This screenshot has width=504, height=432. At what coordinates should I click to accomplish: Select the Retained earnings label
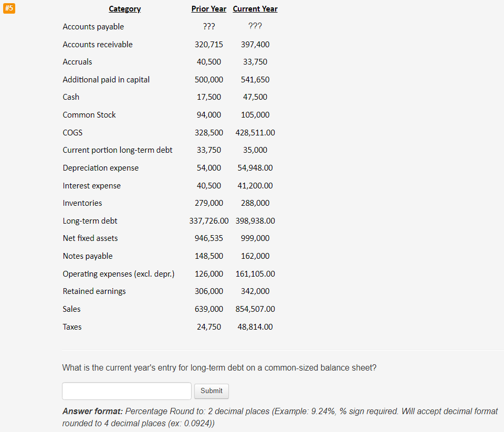point(94,291)
